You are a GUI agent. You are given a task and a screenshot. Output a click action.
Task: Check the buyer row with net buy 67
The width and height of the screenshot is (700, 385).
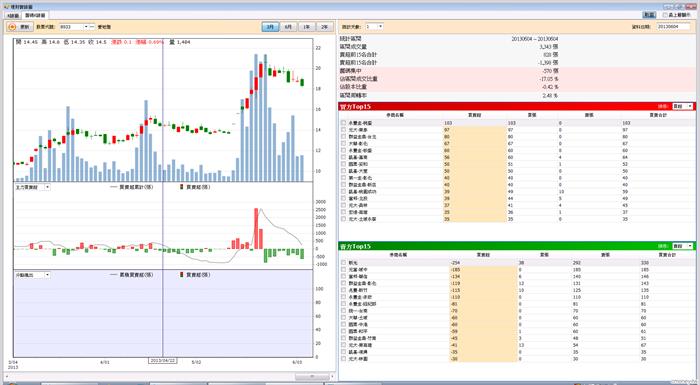coord(343,144)
